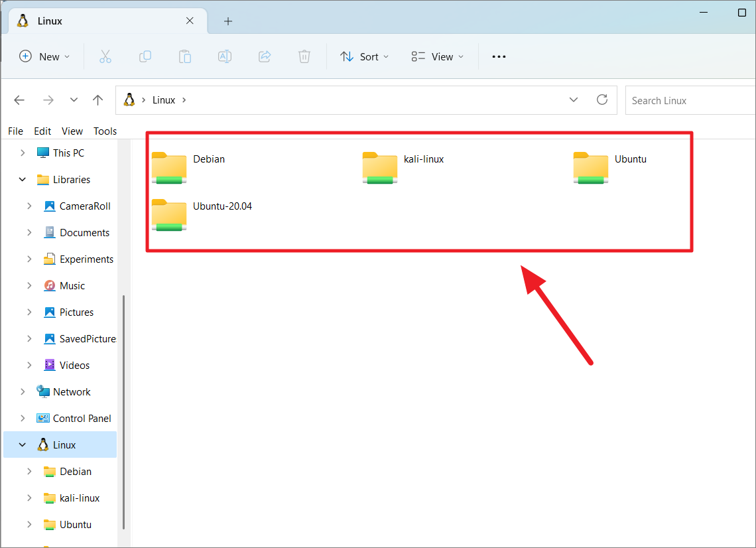The height and width of the screenshot is (548, 756).
Task: Select SavedPictures library in sidebar
Action: coord(88,338)
